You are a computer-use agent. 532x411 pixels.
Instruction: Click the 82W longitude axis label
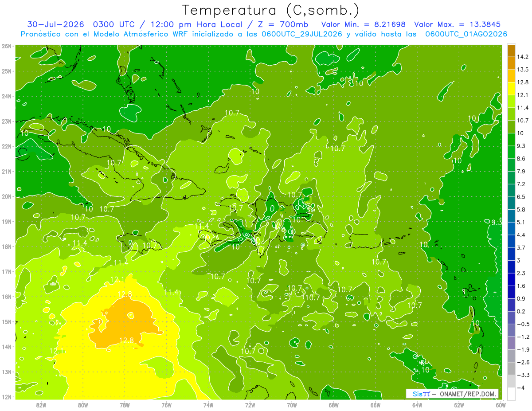(x=41, y=405)
